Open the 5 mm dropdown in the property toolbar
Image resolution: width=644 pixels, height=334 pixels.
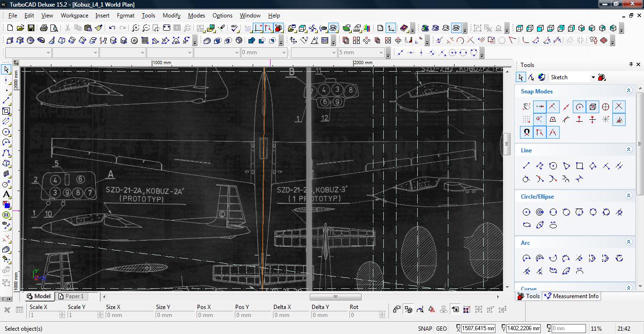381,52
